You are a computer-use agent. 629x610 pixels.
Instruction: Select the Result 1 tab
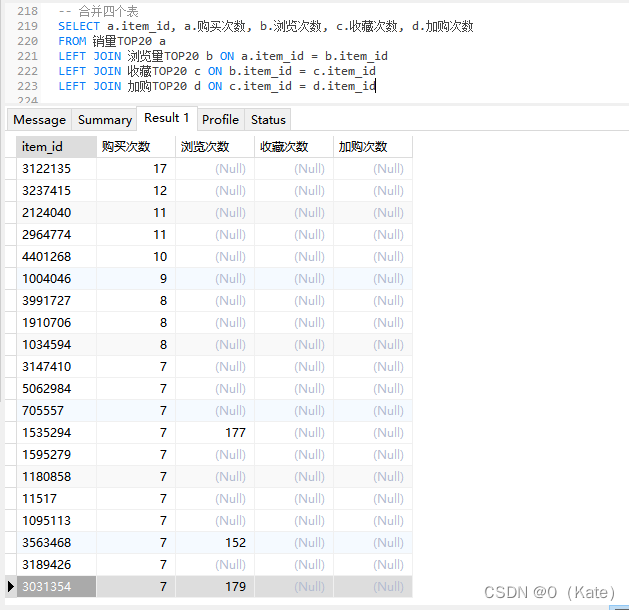(x=167, y=118)
